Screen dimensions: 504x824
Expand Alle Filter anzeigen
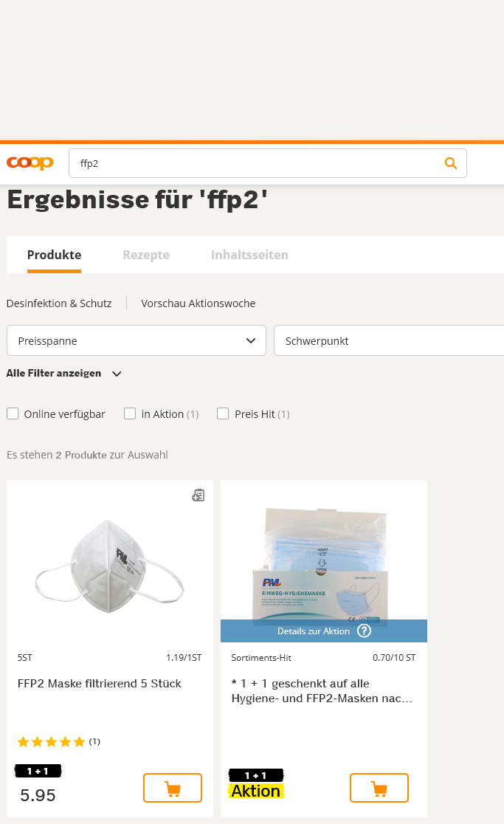(x=64, y=373)
